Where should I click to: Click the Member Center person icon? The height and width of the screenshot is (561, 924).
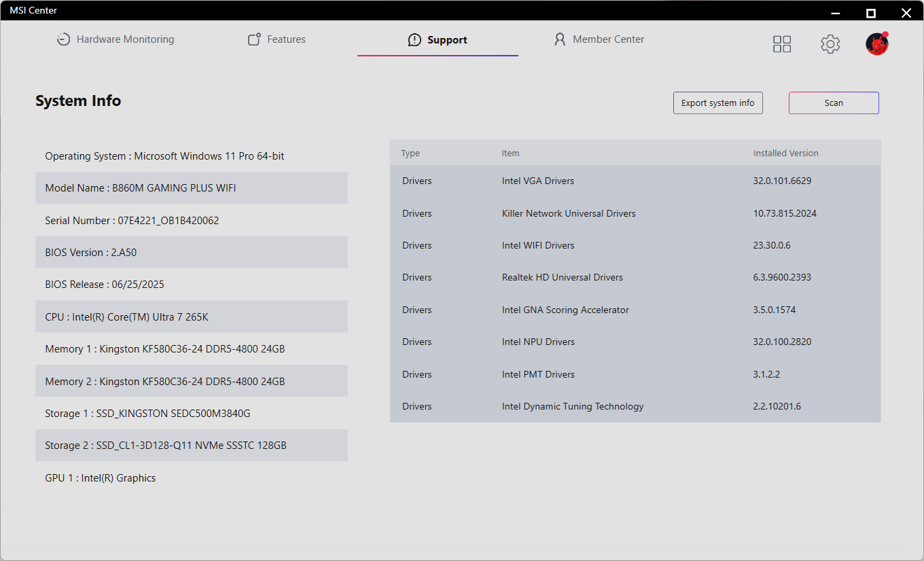click(560, 39)
